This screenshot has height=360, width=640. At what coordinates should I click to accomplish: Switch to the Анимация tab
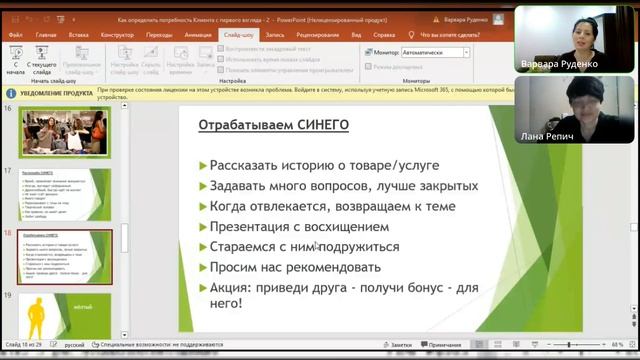click(x=198, y=35)
